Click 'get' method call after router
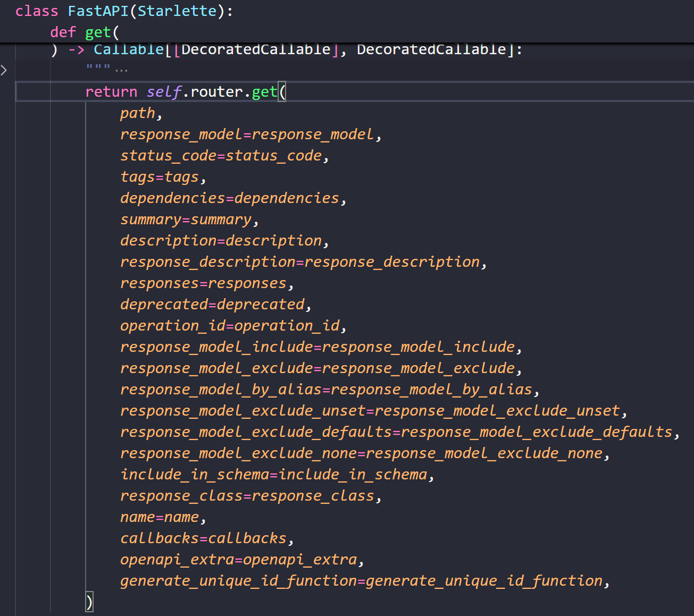This screenshot has width=694, height=616. tap(264, 91)
